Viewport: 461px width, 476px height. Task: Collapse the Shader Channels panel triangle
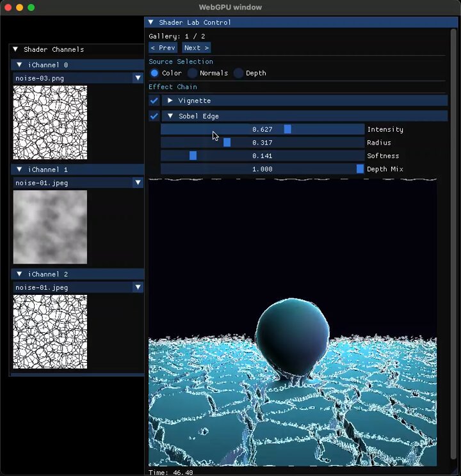[15, 49]
